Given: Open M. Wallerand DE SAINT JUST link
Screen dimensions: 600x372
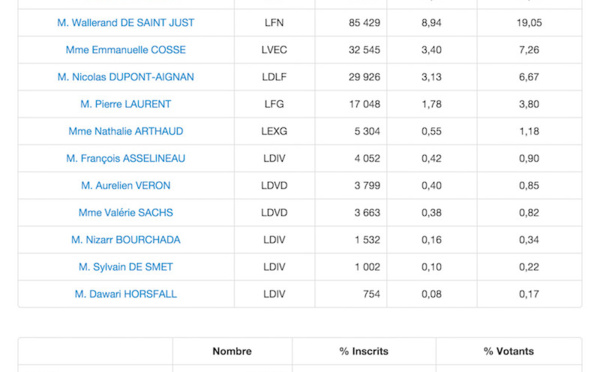Looking at the screenshot, I should click(x=126, y=23).
